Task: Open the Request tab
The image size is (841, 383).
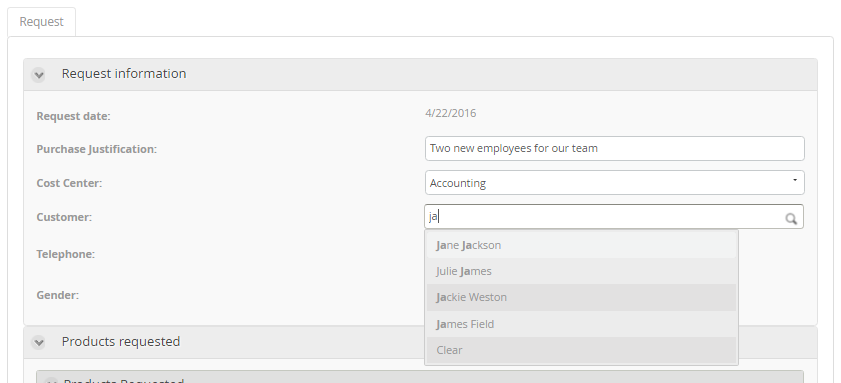Action: tap(41, 22)
